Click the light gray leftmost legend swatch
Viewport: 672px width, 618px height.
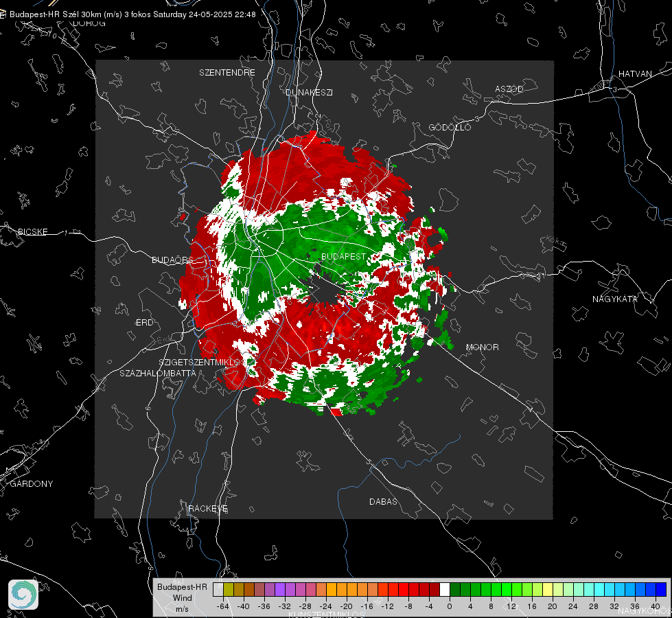[218, 590]
